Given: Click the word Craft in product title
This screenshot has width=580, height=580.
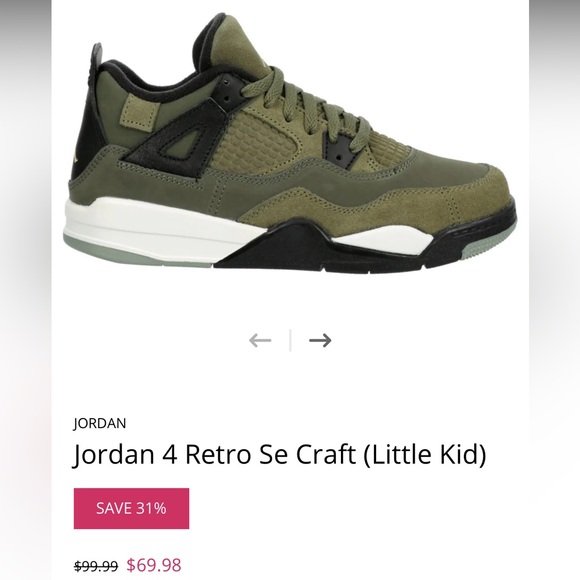Looking at the screenshot, I should point(326,454).
